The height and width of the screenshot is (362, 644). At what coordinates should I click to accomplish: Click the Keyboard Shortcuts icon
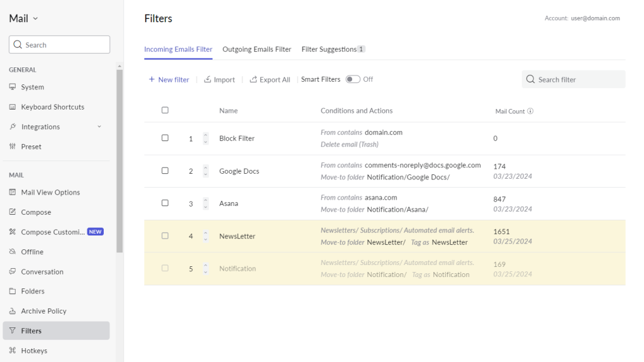click(x=13, y=107)
